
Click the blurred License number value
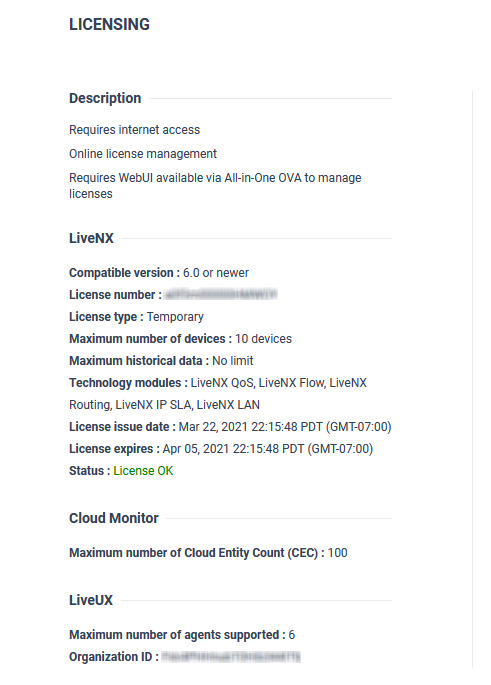click(221, 295)
